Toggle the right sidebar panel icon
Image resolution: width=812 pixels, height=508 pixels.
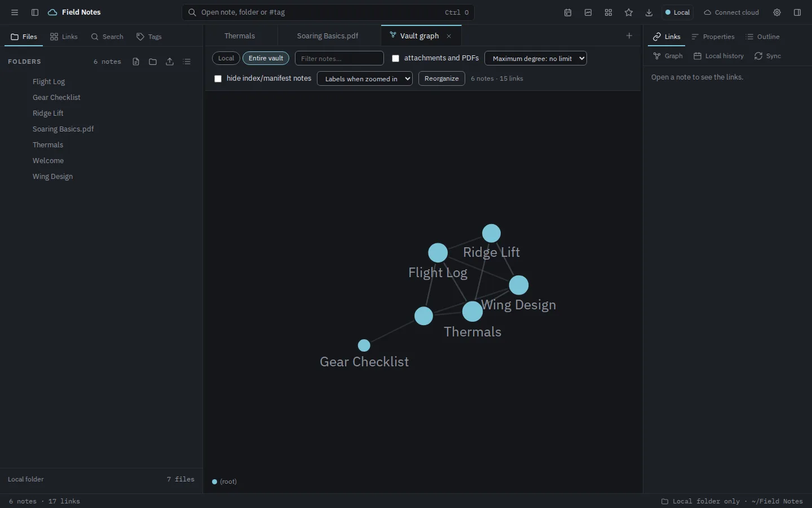pyautogui.click(x=797, y=12)
